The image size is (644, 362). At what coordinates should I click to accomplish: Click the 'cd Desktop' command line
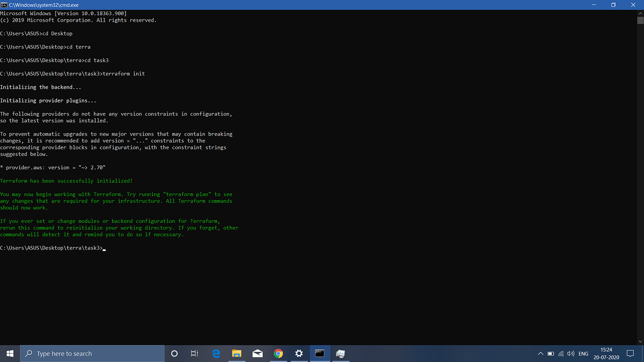tap(36, 34)
